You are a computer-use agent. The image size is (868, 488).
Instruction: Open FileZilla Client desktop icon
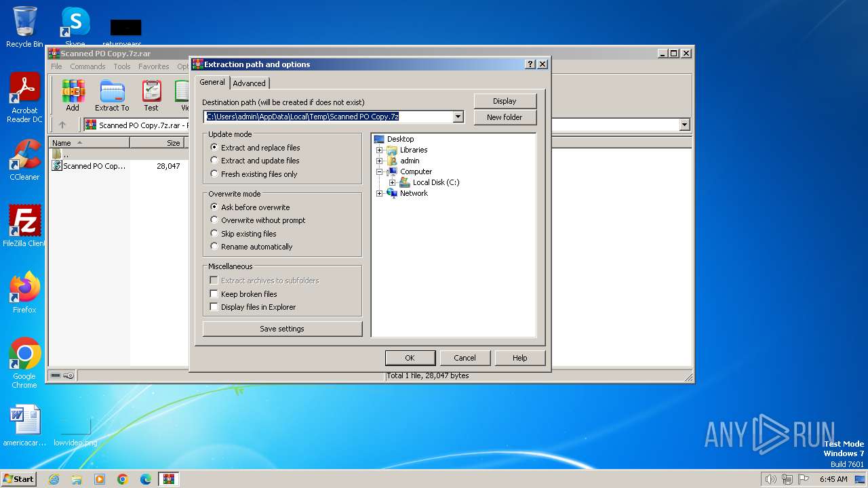[x=24, y=226]
